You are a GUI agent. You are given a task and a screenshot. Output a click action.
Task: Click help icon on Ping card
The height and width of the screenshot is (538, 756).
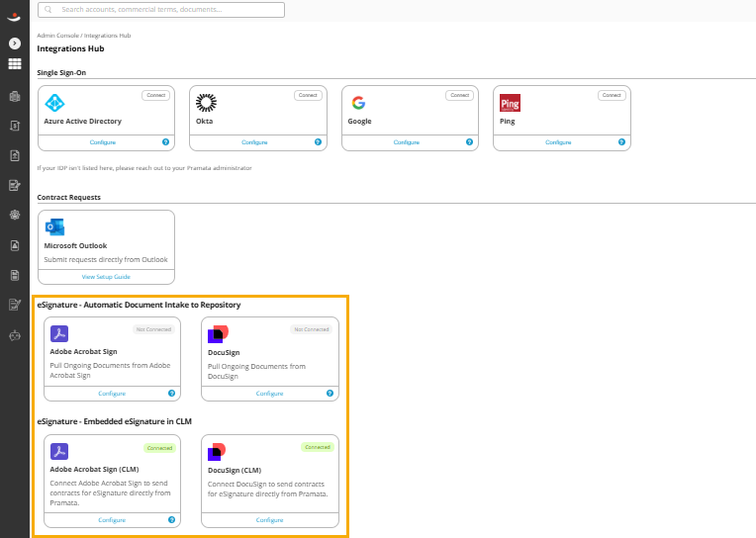coord(621,141)
